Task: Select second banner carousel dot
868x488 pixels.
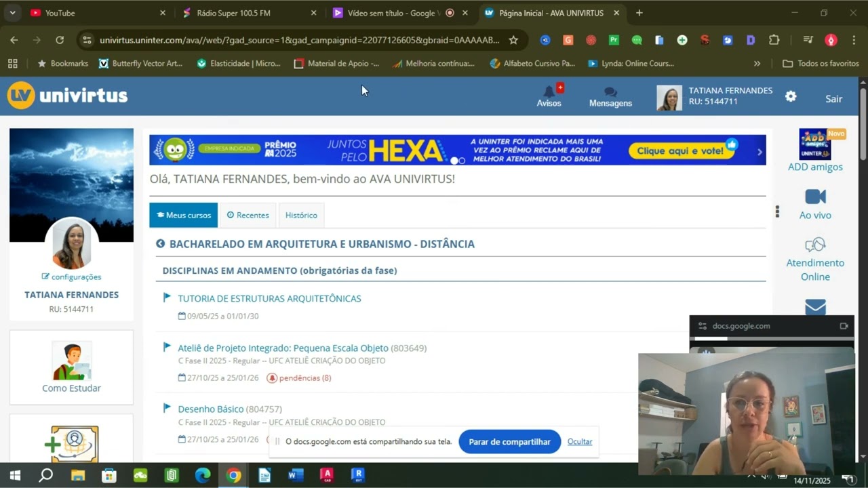Action: point(462,161)
